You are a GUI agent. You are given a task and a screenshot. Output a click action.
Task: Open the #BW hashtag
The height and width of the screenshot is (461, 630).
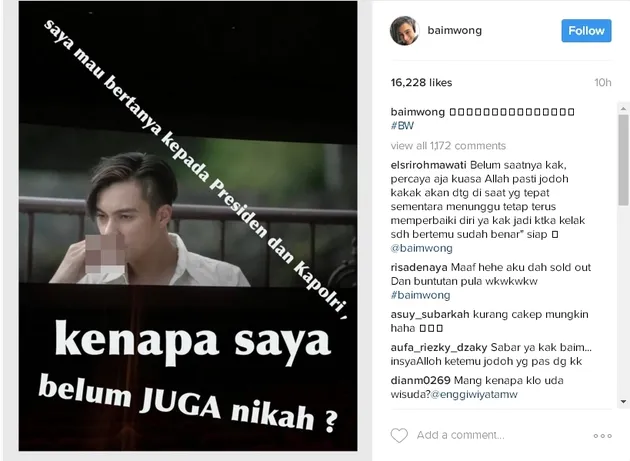coord(402,126)
